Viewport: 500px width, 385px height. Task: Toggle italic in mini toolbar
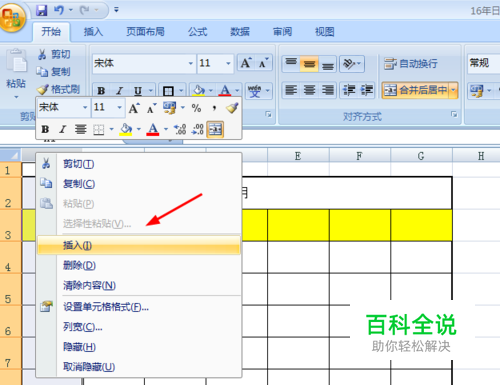(x=62, y=129)
